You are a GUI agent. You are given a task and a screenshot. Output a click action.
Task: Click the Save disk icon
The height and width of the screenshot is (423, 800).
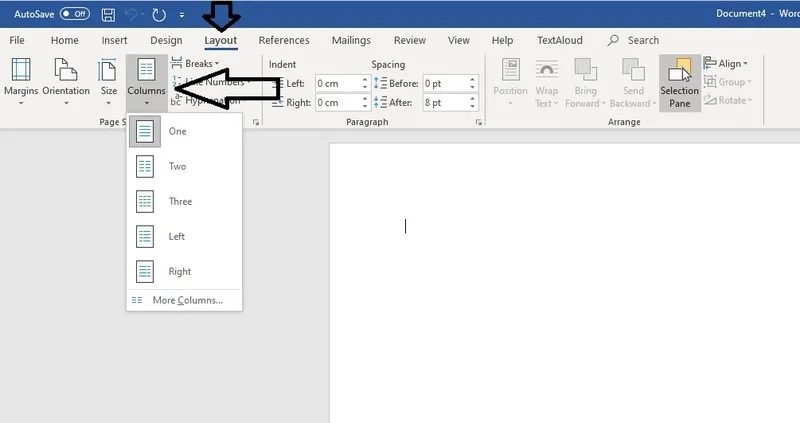tap(108, 15)
